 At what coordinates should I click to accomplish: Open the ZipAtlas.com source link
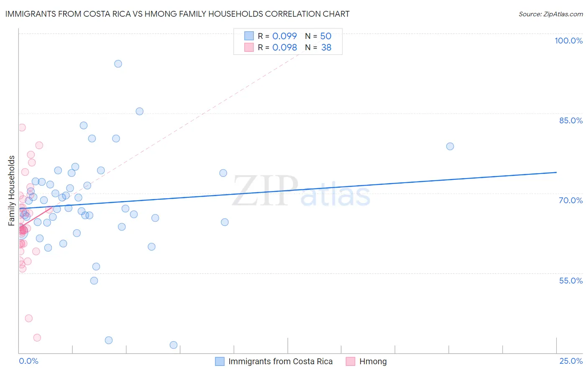click(551, 14)
